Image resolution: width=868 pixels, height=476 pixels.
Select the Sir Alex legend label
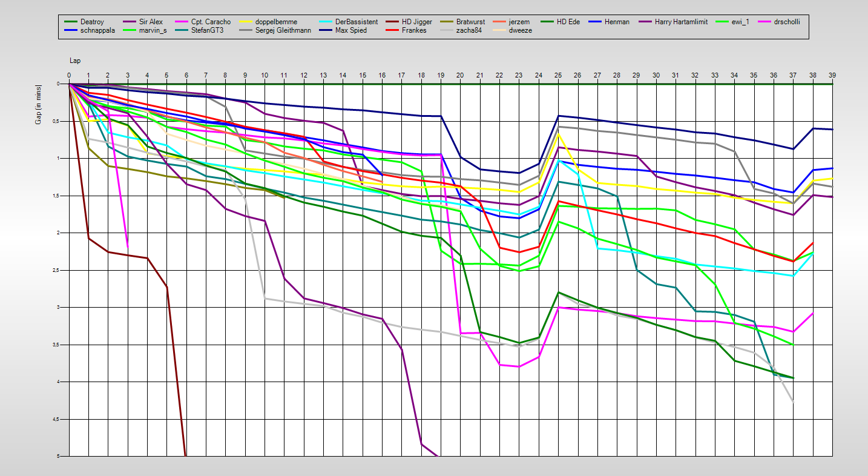click(151, 22)
